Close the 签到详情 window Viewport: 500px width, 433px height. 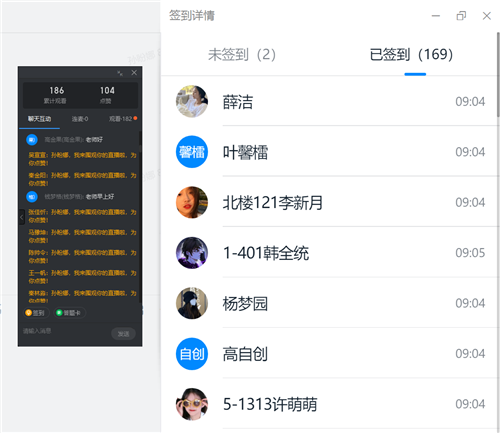(487, 16)
